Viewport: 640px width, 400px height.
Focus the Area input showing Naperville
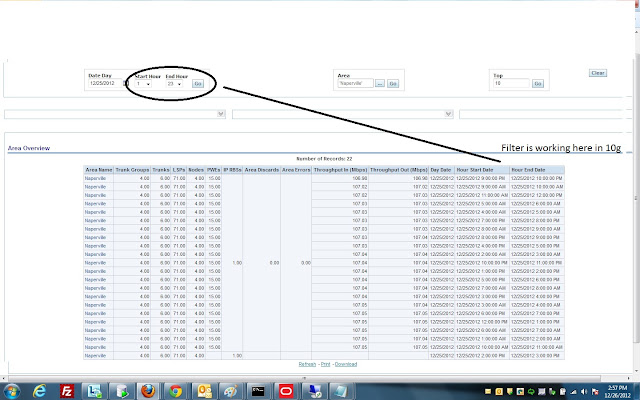point(355,83)
